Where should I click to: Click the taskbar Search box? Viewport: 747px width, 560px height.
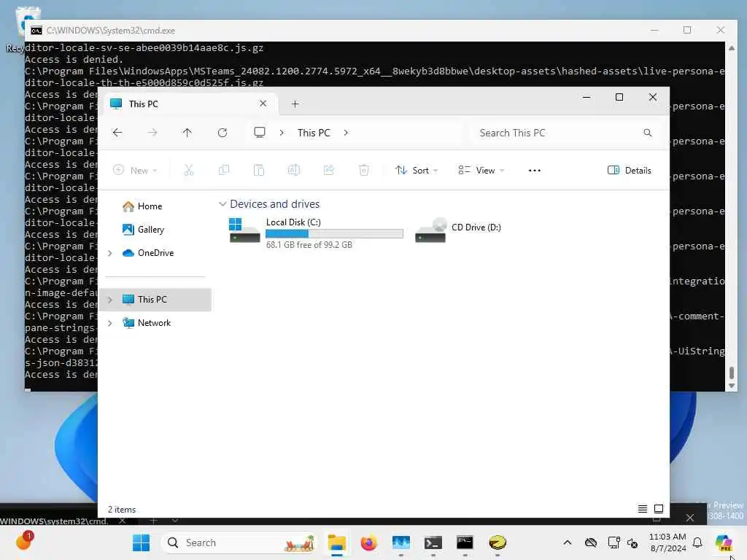[239, 542]
